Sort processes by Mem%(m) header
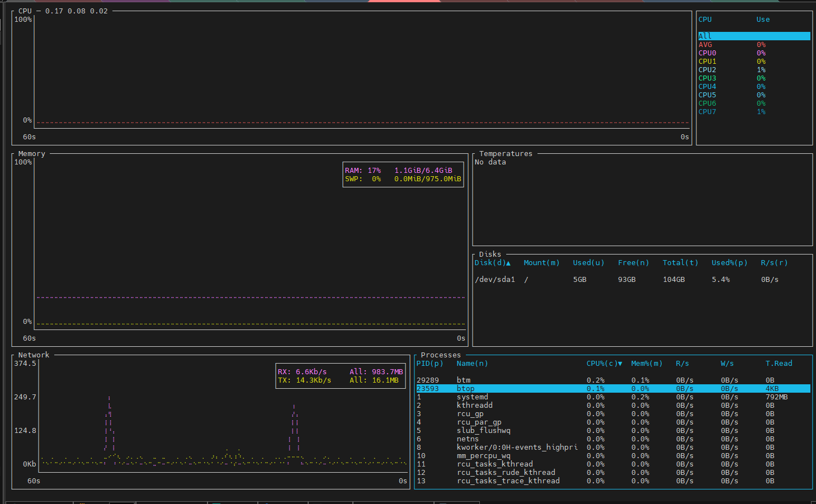Screen dimensions: 816x504 [x=647, y=363]
